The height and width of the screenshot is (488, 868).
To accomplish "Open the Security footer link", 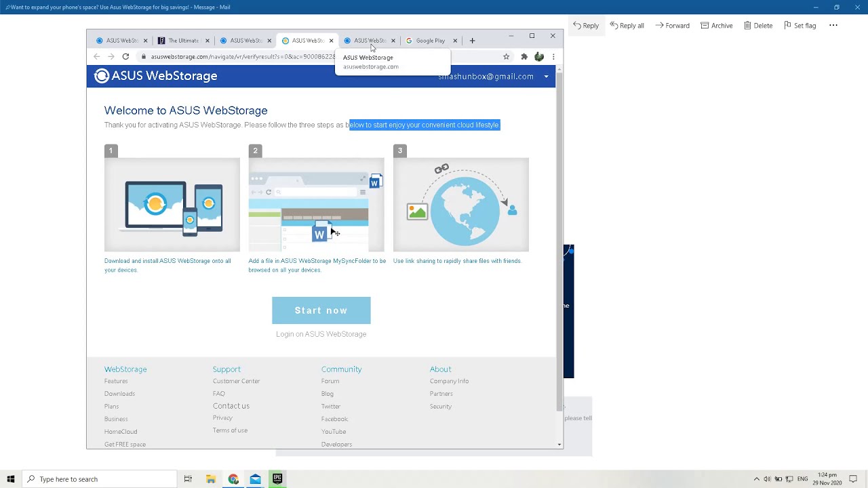I will [x=441, y=407].
